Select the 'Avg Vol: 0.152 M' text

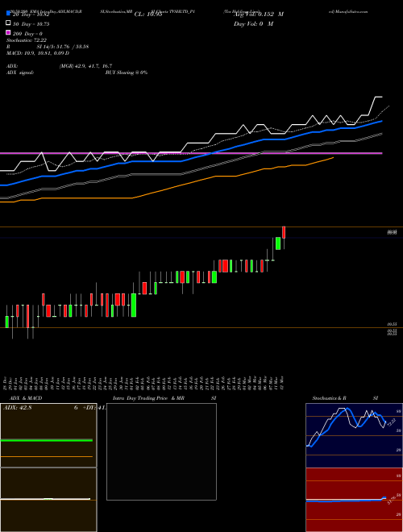coord(259,15)
